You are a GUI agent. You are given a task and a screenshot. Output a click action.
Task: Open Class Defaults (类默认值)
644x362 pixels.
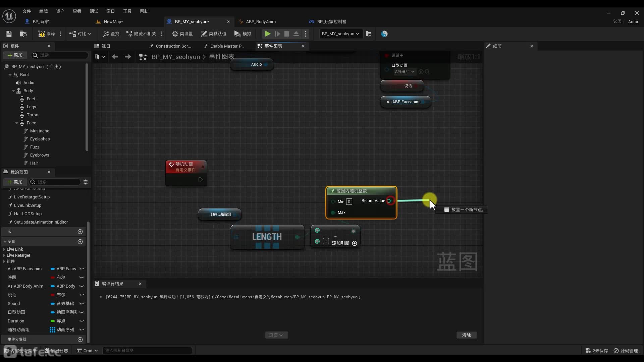214,34
